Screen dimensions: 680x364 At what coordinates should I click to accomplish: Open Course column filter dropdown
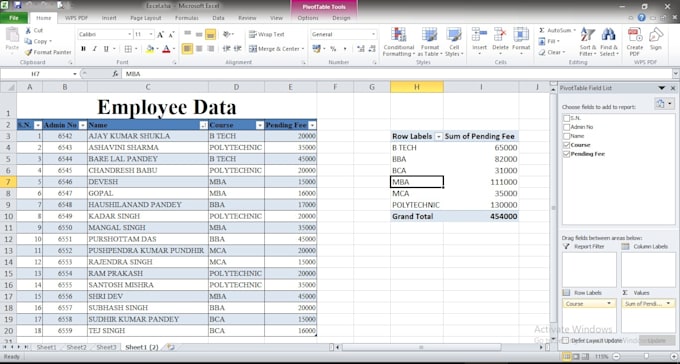coord(259,125)
